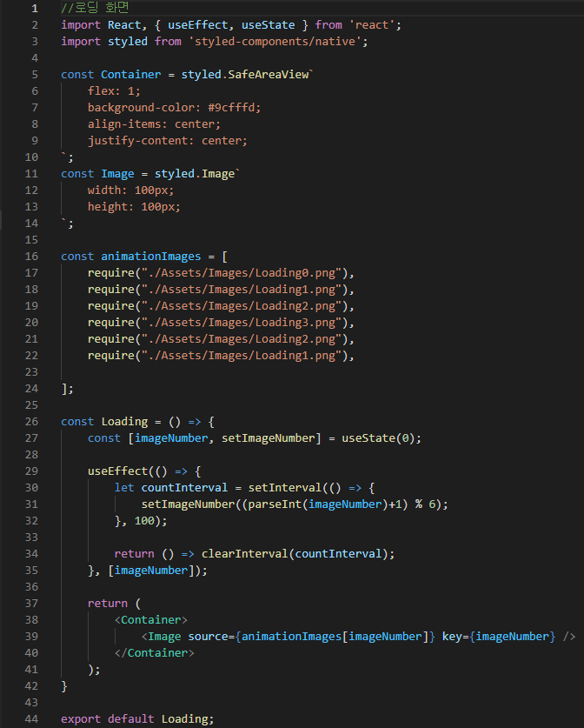This screenshot has width=584, height=728.
Task: Click 'return (' on line 37
Action: click(114, 604)
